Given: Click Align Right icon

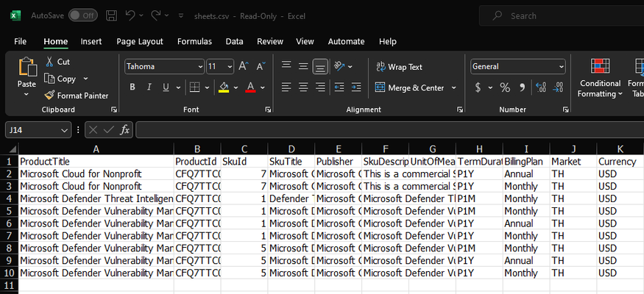Looking at the screenshot, I should (320, 87).
